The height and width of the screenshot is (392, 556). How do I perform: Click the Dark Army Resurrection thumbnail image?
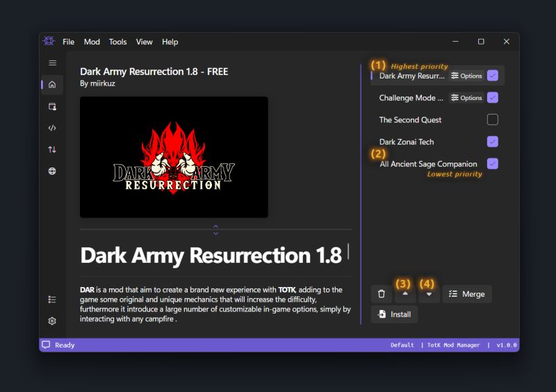pos(174,157)
